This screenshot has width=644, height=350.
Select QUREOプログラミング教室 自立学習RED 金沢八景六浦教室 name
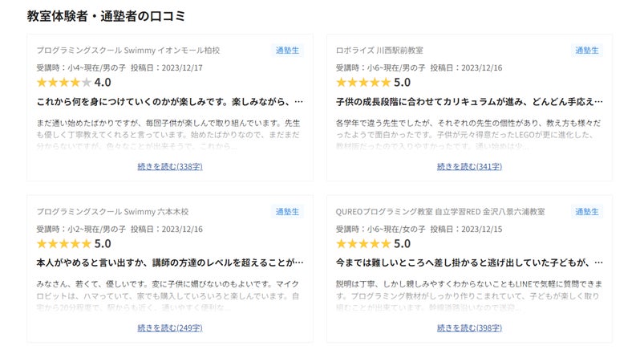tap(439, 212)
